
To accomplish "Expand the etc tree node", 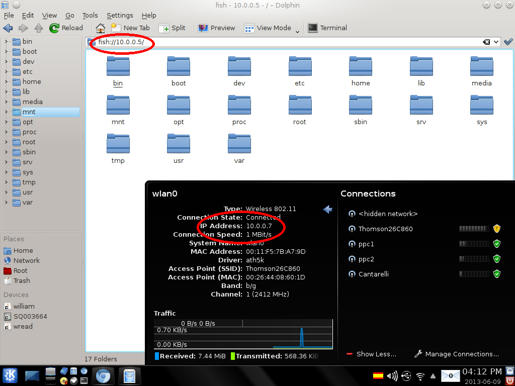I will click(x=6, y=72).
